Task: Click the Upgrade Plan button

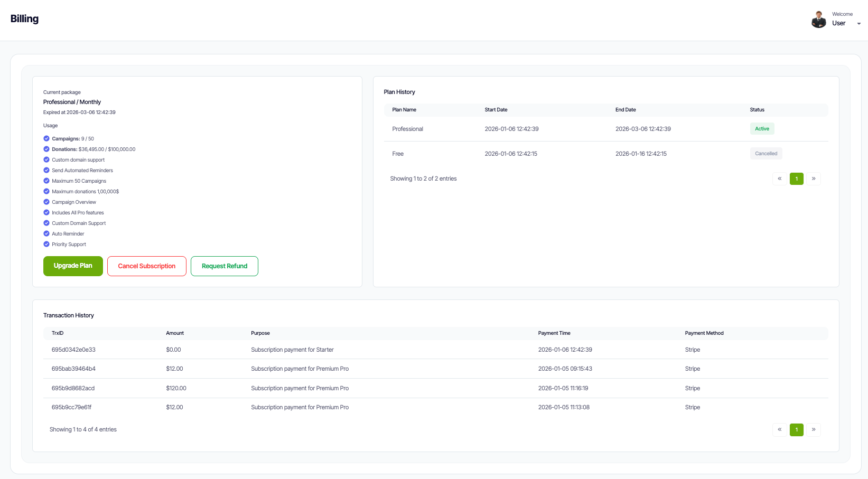Action: coord(73,266)
